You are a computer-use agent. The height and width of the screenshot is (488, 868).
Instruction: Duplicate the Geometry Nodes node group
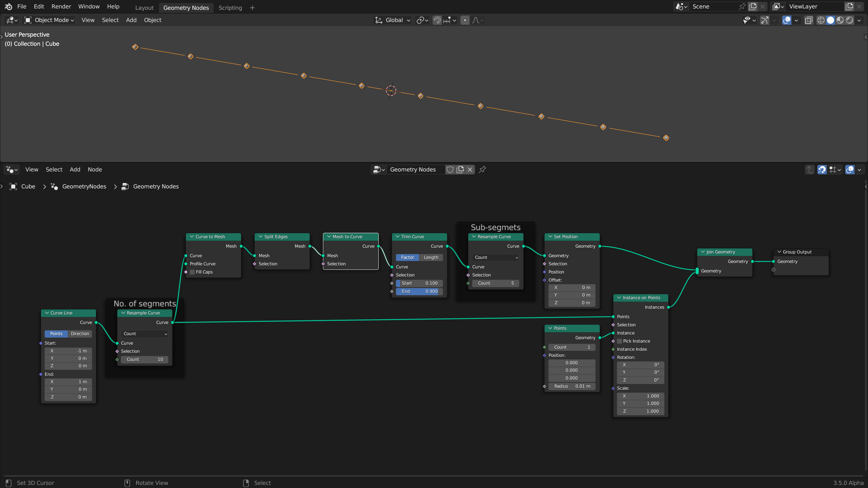coord(460,169)
